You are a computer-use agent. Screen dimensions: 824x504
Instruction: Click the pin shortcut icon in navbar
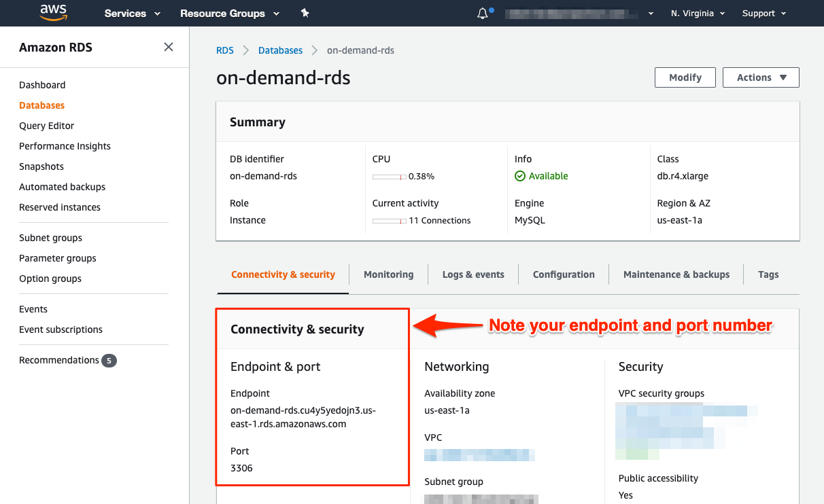coord(305,13)
